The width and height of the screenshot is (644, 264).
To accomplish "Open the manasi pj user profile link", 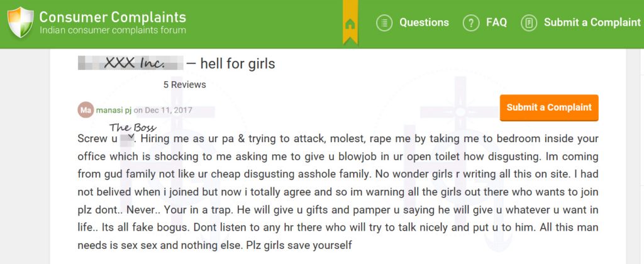I will 114,110.
